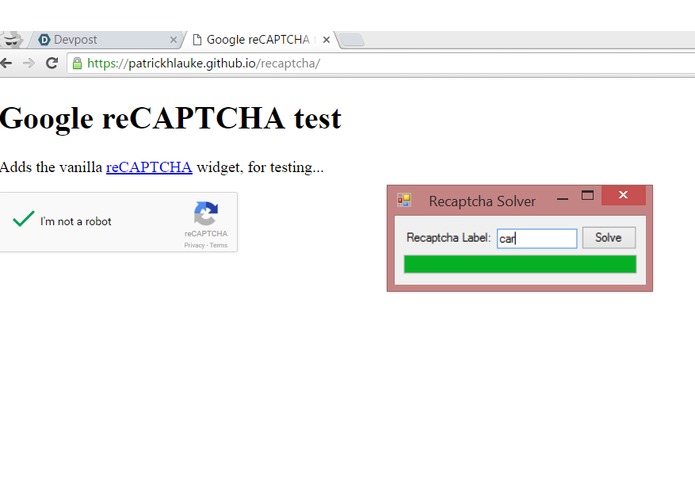Viewport: 695px width, 494px height.
Task: Click the browser Back arrow
Action: [x=6, y=63]
